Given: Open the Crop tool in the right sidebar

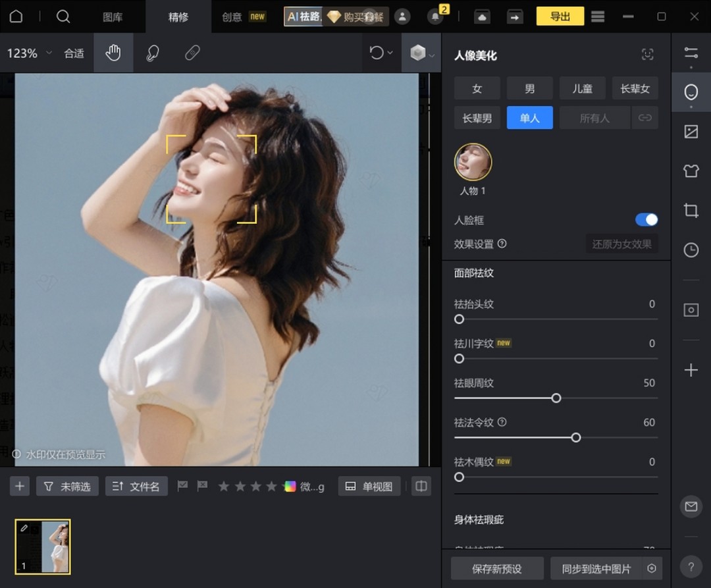Looking at the screenshot, I should 691,211.
